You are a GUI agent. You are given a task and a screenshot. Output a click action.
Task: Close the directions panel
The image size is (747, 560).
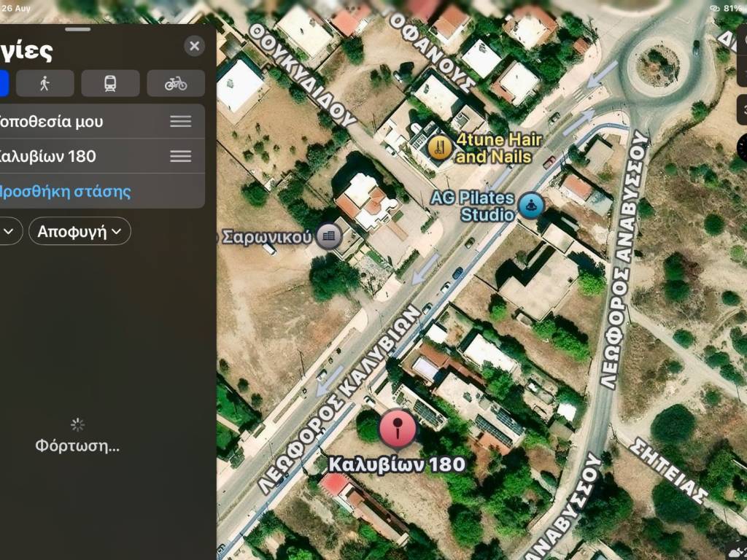[194, 46]
